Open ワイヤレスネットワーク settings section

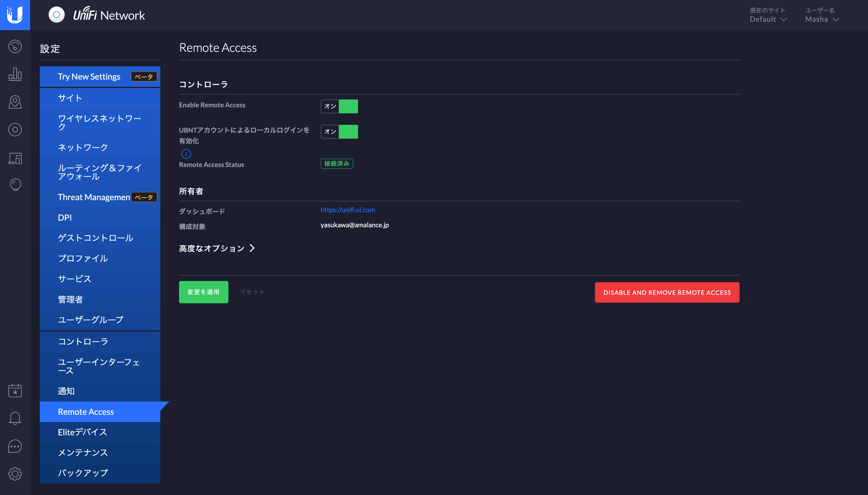tap(100, 122)
